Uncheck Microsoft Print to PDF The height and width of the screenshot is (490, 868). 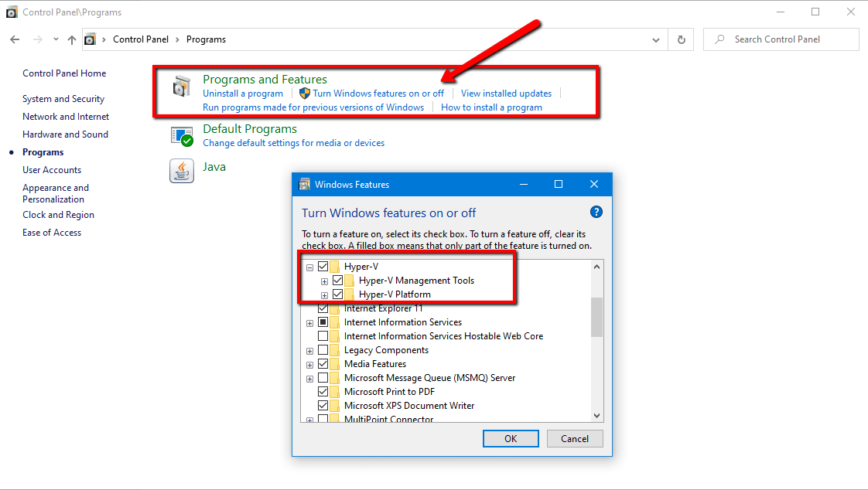[323, 392]
